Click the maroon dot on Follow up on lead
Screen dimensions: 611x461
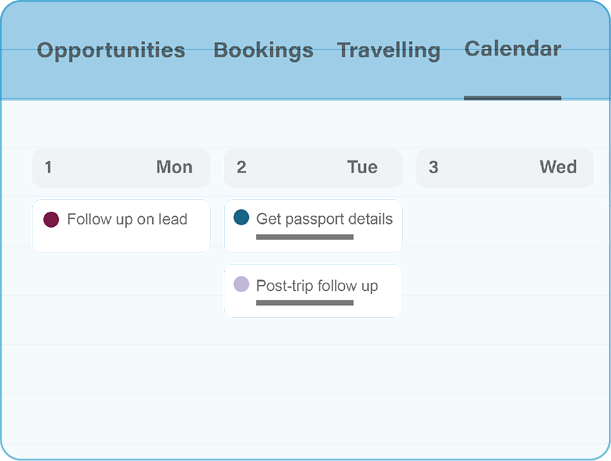tap(51, 219)
